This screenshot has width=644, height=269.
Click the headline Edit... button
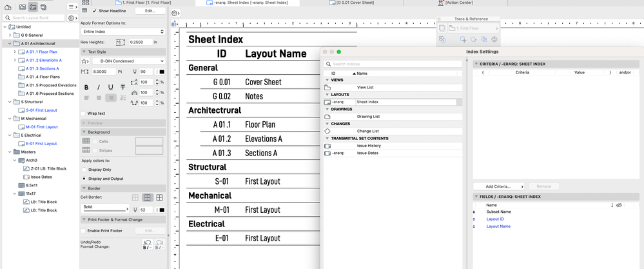click(150, 11)
